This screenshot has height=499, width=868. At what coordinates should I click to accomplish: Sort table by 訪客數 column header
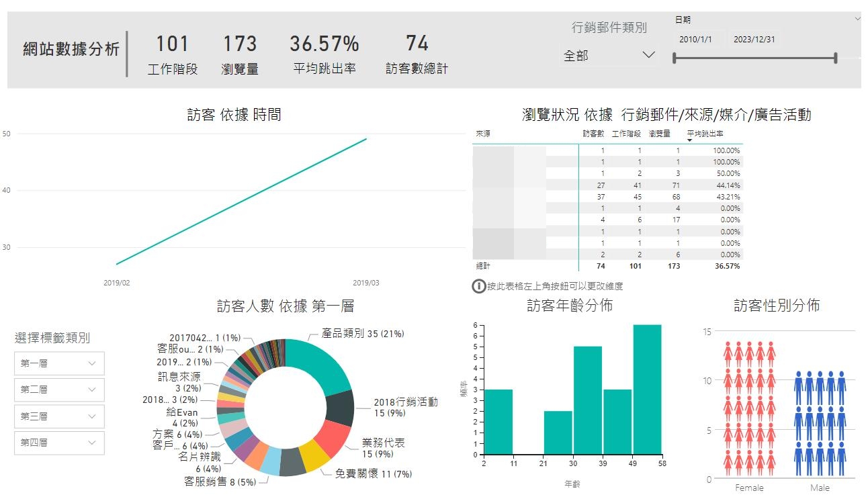pyautogui.click(x=593, y=134)
